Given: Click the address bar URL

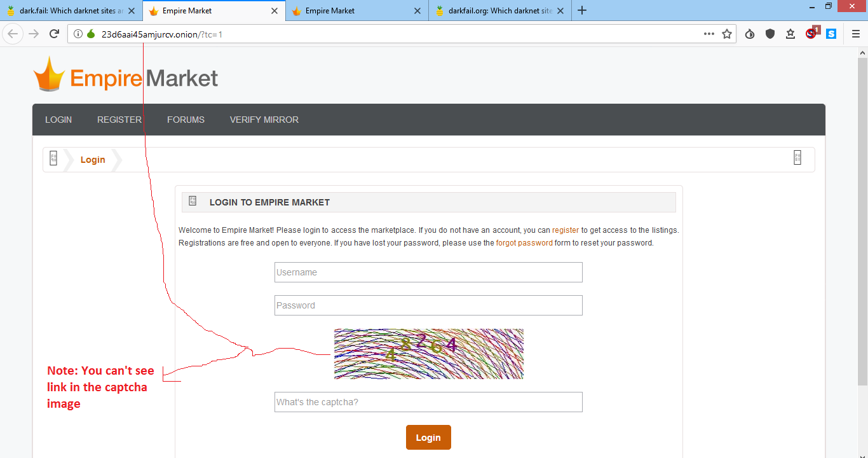Looking at the screenshot, I should (x=162, y=34).
